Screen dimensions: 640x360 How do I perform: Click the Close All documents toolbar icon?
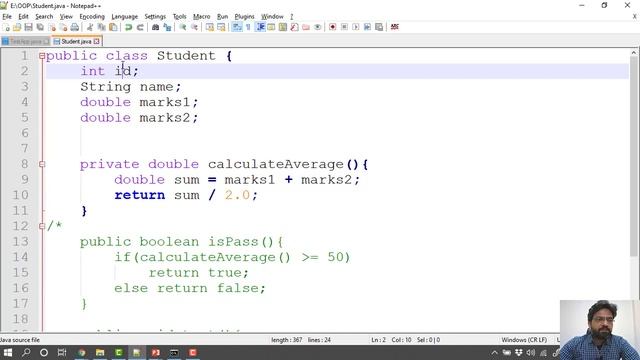pyautogui.click(x=63, y=27)
